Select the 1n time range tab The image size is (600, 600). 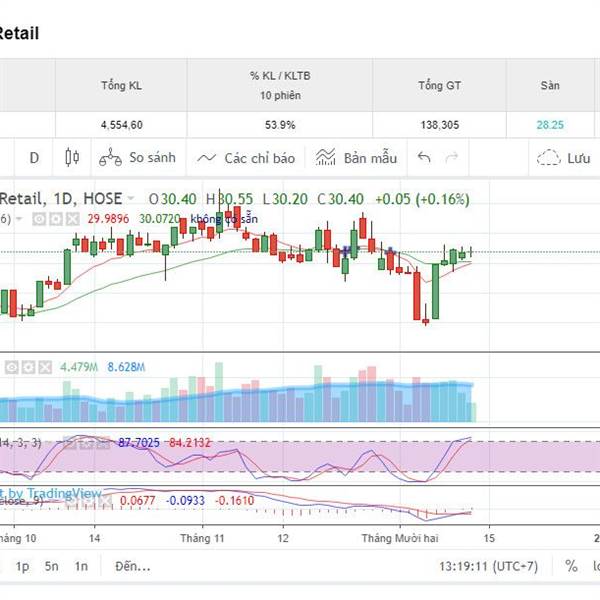click(x=81, y=566)
